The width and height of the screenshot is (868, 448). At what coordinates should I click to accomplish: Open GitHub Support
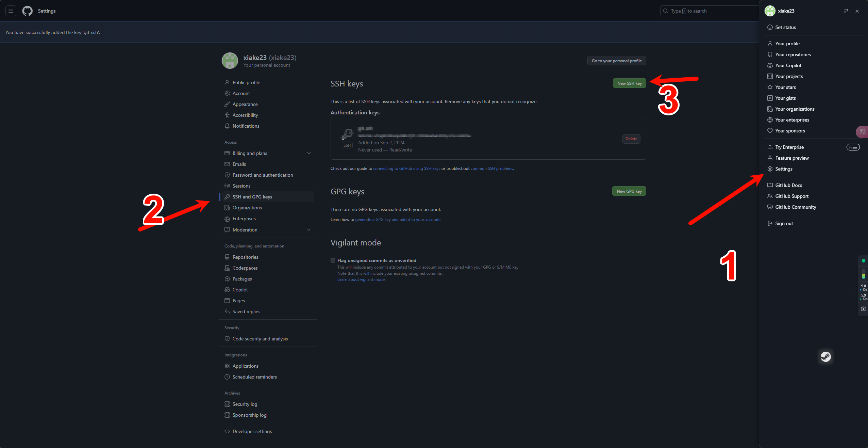(x=813, y=196)
